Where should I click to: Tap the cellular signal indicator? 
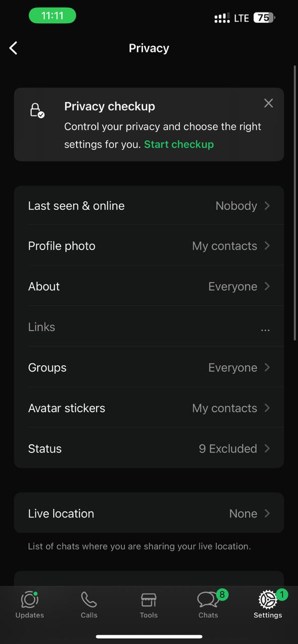coord(221,18)
